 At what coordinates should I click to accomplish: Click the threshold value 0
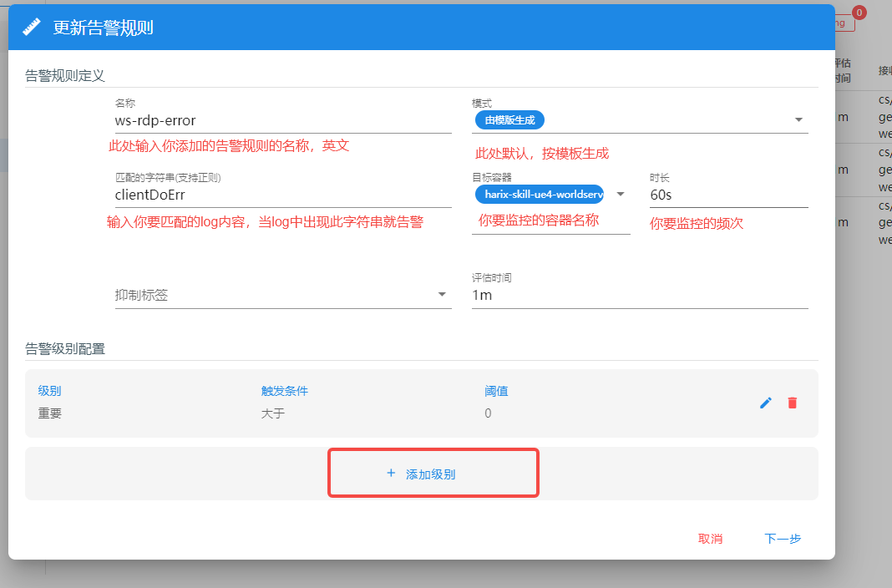[x=488, y=413]
